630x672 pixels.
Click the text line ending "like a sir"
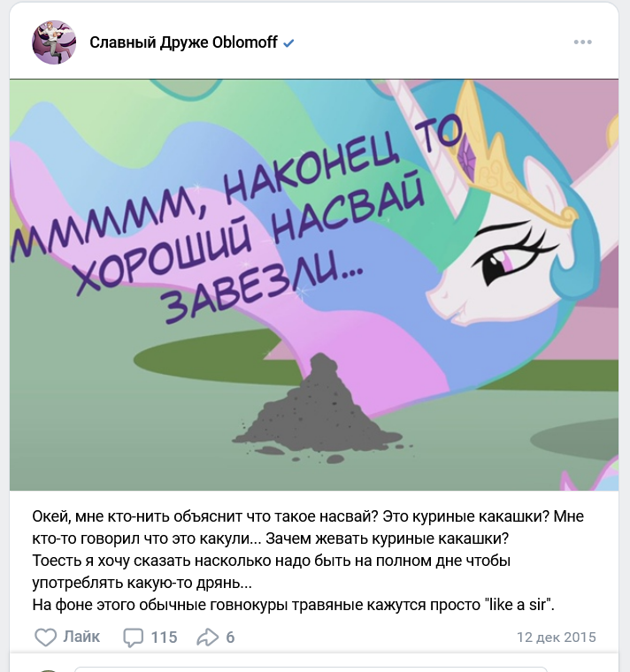pos(294,605)
